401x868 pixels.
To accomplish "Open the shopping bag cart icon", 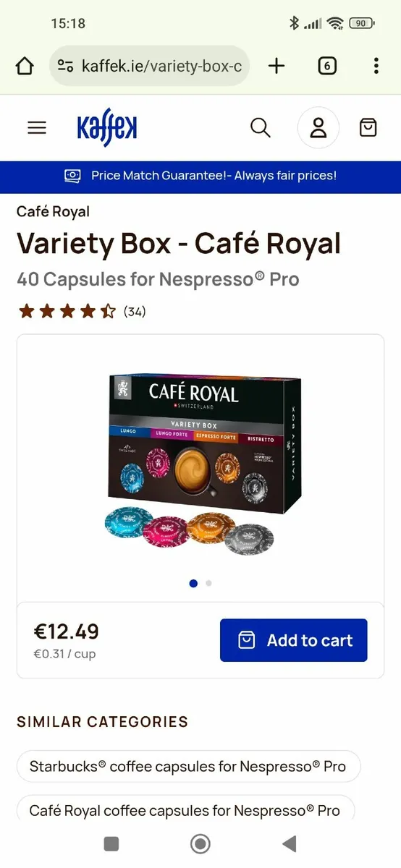I will tap(368, 128).
